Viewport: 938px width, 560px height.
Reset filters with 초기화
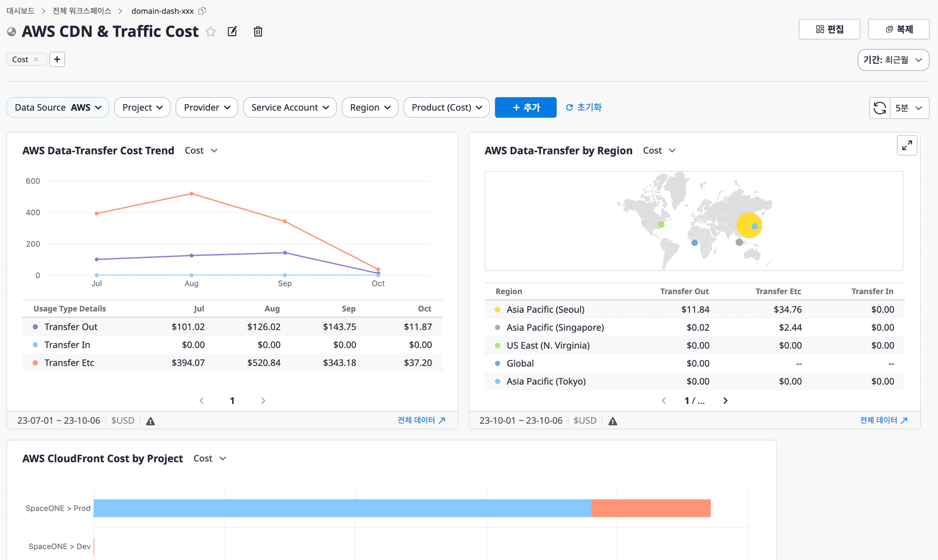pos(583,107)
